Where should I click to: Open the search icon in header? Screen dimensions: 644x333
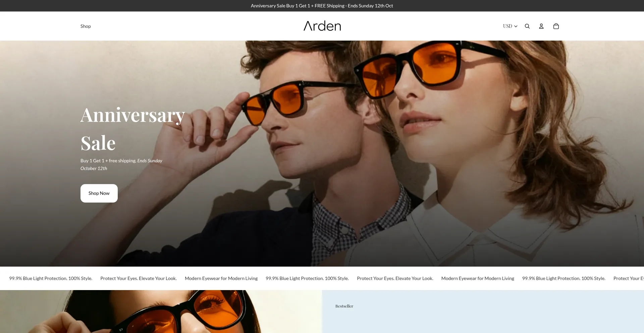pyautogui.click(x=527, y=26)
